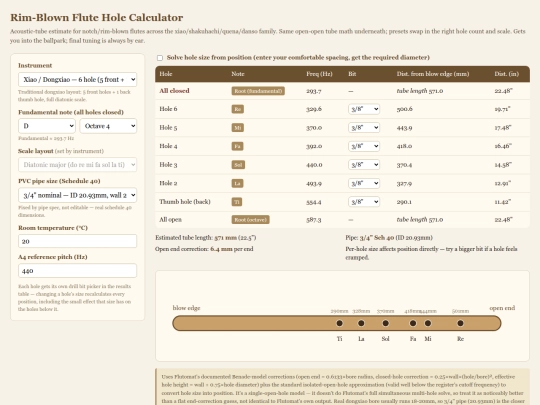Click the open end label on diagram
Screen dimensions: 540x405
[x=502, y=308]
